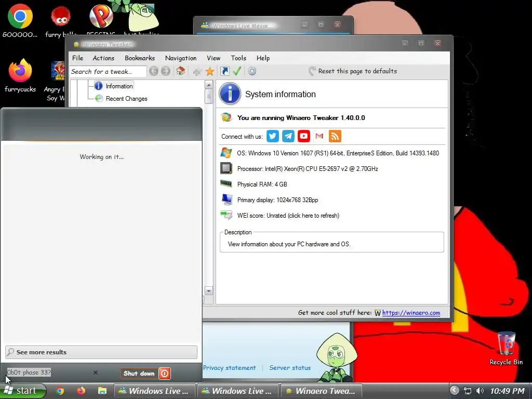Click the add bookmark icon with plus star
The width and height of the screenshot is (532, 399).
tap(197, 71)
